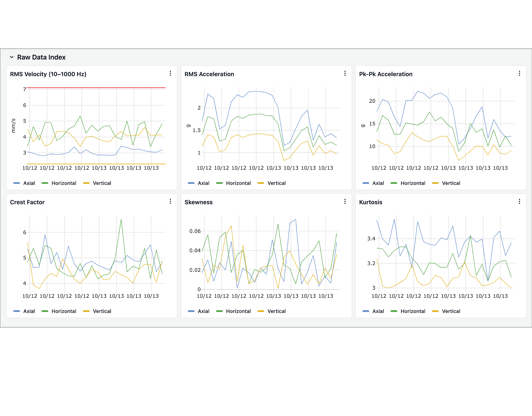Click the RMS Acceleration panel title
This screenshot has height=416, width=532.
pyautogui.click(x=209, y=74)
